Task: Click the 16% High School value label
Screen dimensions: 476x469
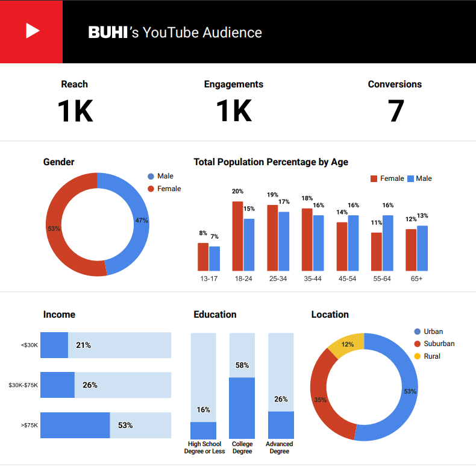Action: click(204, 410)
